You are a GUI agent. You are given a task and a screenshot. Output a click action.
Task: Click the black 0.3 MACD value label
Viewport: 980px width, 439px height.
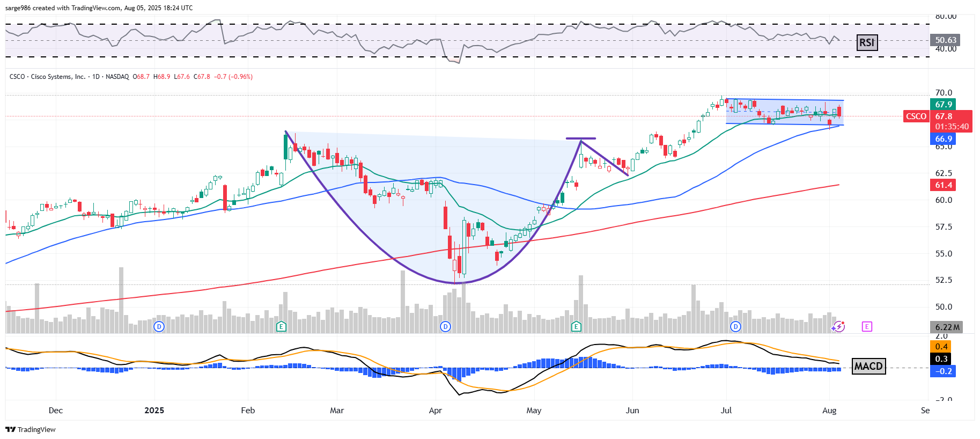[x=941, y=359]
